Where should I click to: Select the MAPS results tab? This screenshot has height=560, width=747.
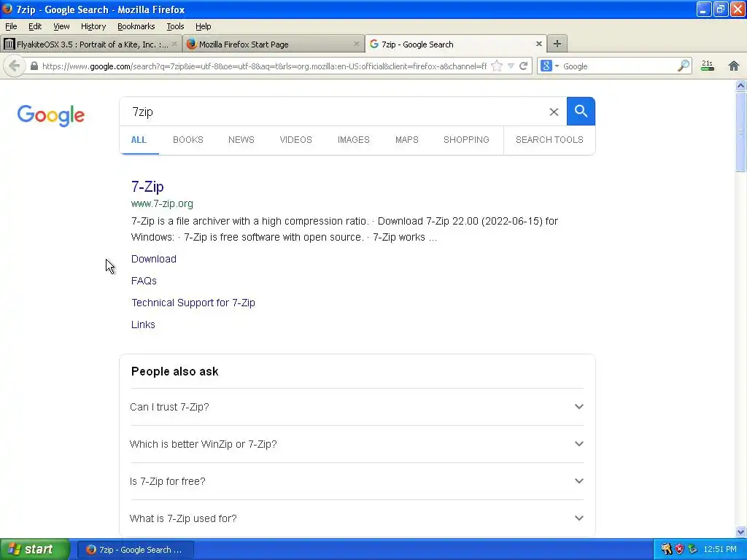coord(407,139)
